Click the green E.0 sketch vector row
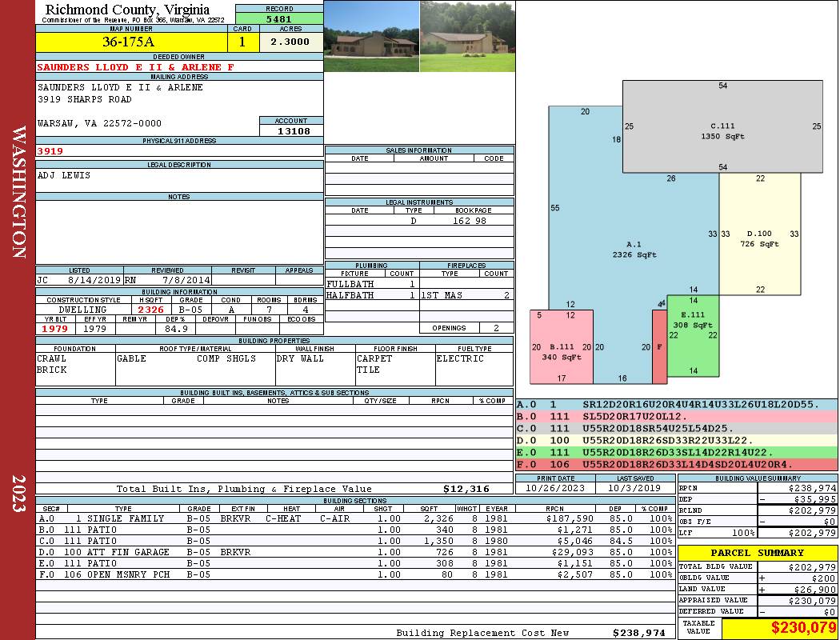Screen dimensions: 840x640 (x=677, y=452)
